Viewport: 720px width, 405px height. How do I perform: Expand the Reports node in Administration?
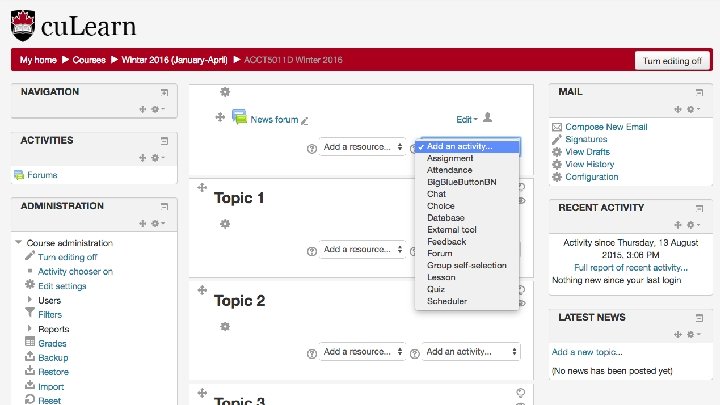pos(30,328)
